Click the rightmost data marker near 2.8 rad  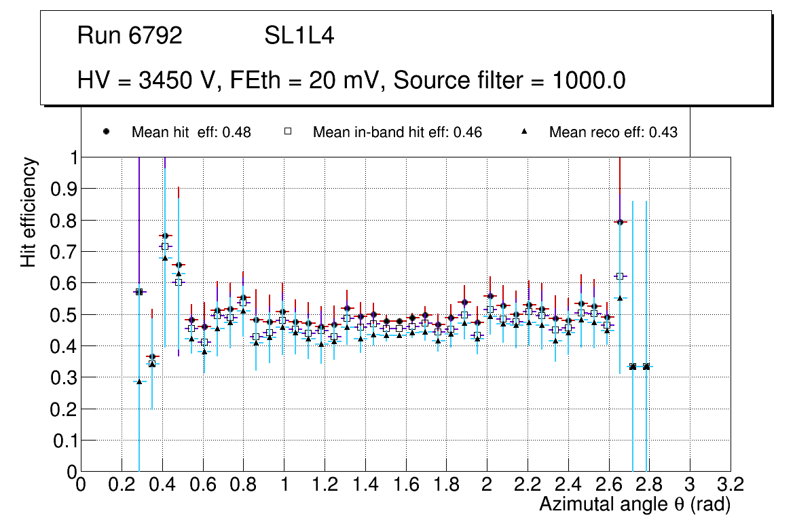pos(646,367)
